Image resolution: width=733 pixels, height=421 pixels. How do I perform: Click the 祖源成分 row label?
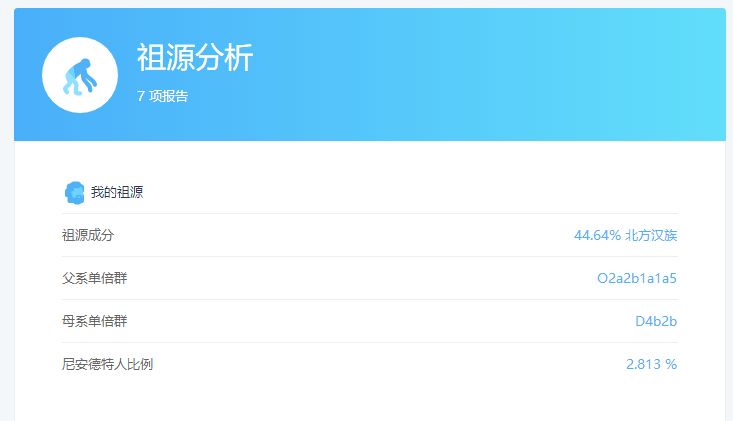tap(88, 235)
